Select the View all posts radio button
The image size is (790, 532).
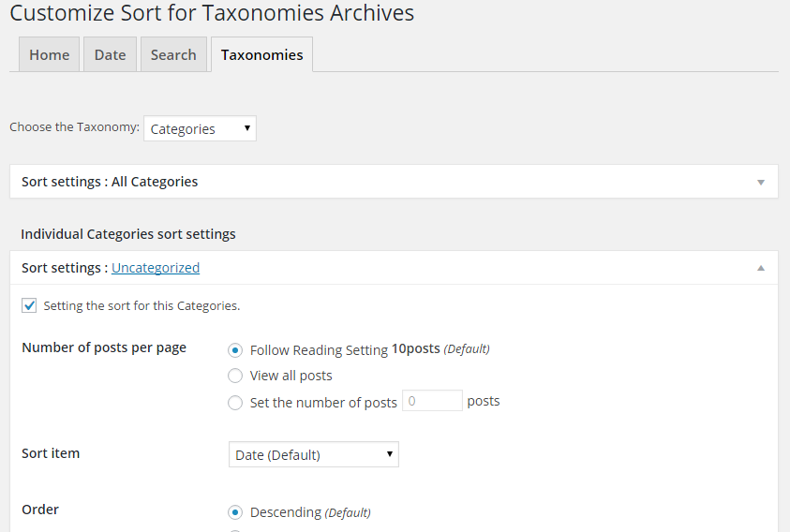[x=235, y=376]
